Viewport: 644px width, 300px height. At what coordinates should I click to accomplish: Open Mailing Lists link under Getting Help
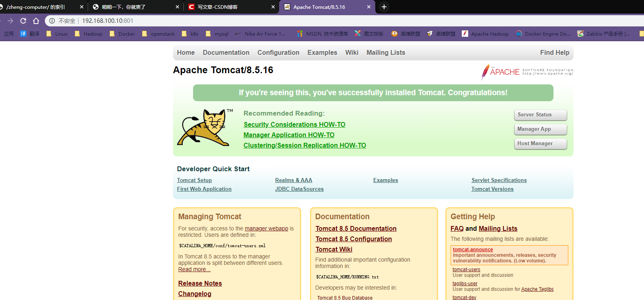click(498, 228)
